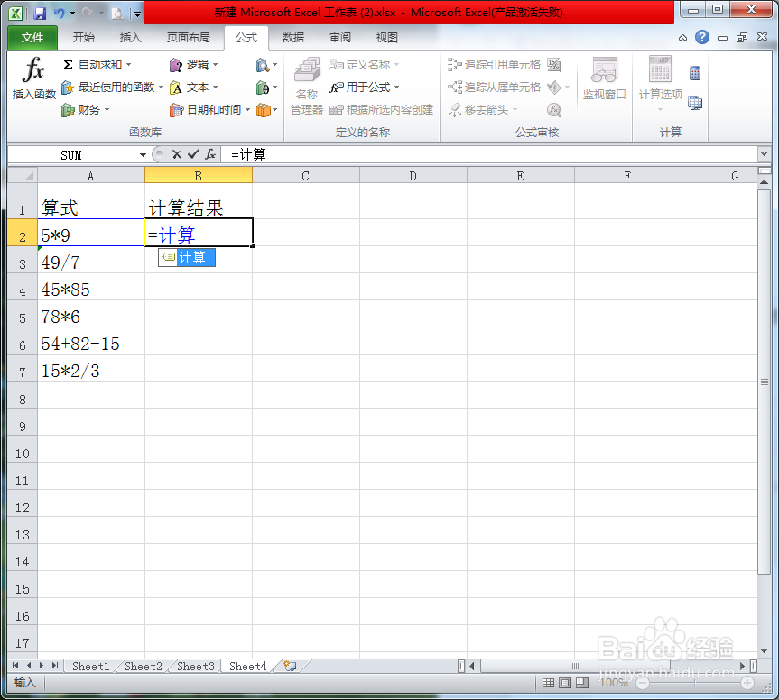
Task: Open the Watch Window (监视窗口)
Action: pos(604,78)
